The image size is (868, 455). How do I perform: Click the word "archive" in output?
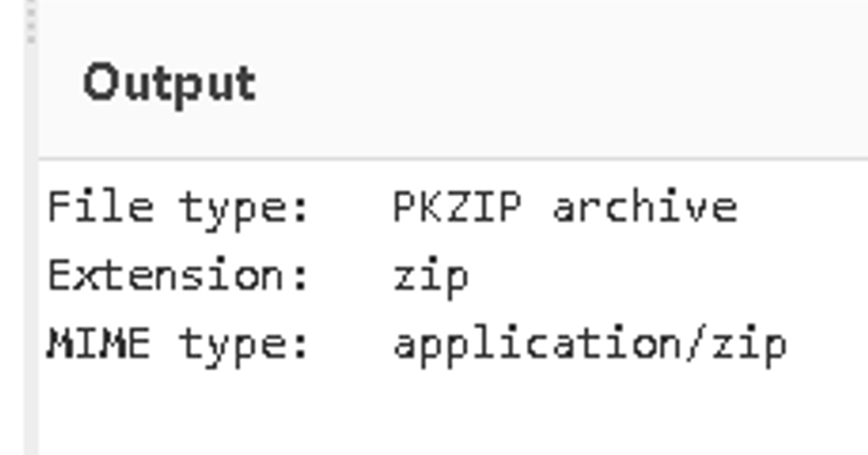(644, 207)
